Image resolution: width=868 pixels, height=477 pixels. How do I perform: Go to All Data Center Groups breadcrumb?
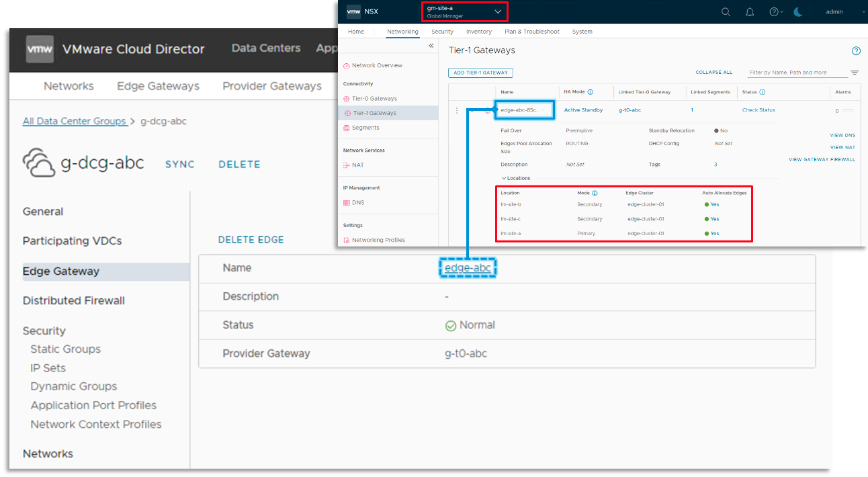(75, 121)
